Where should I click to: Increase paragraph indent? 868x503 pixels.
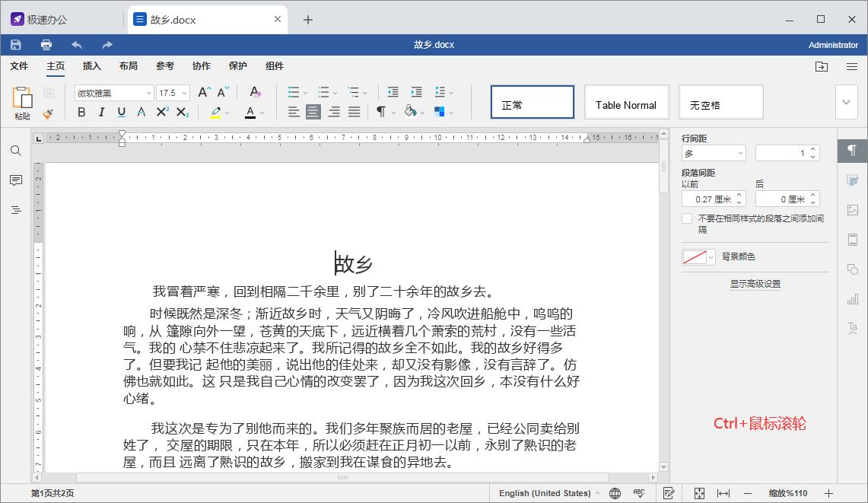pyautogui.click(x=416, y=92)
